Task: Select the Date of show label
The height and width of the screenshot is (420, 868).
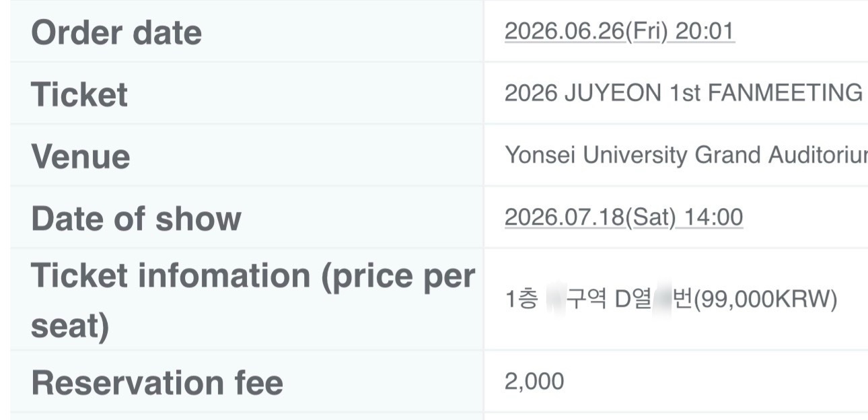Action: (x=136, y=219)
